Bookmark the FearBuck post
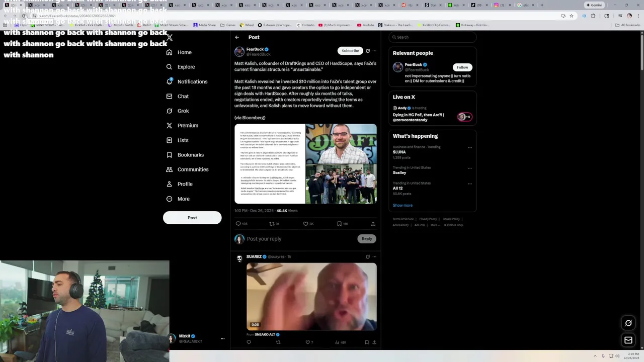The width and height of the screenshot is (644, 362). pyautogui.click(x=342, y=224)
